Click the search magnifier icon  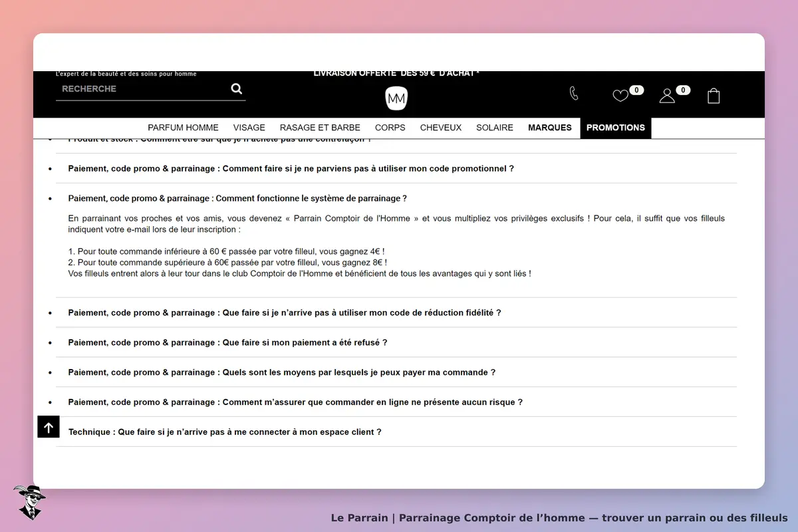tap(237, 88)
